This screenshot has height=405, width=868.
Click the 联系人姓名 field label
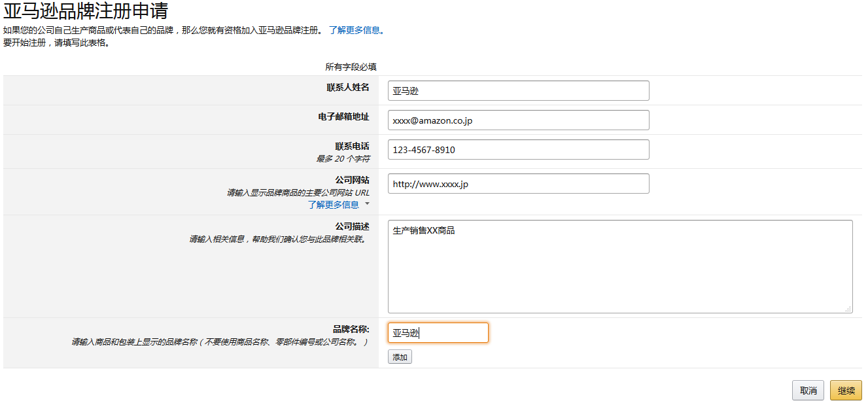tap(348, 88)
